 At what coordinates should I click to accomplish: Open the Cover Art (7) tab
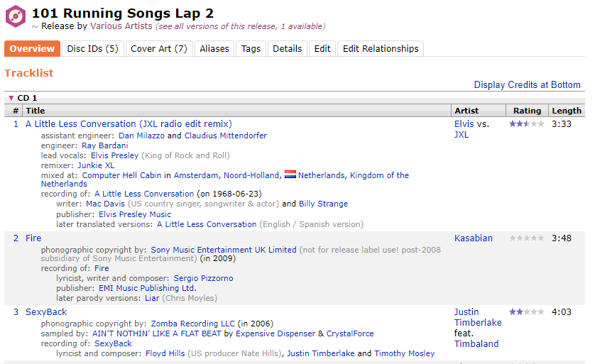point(159,48)
